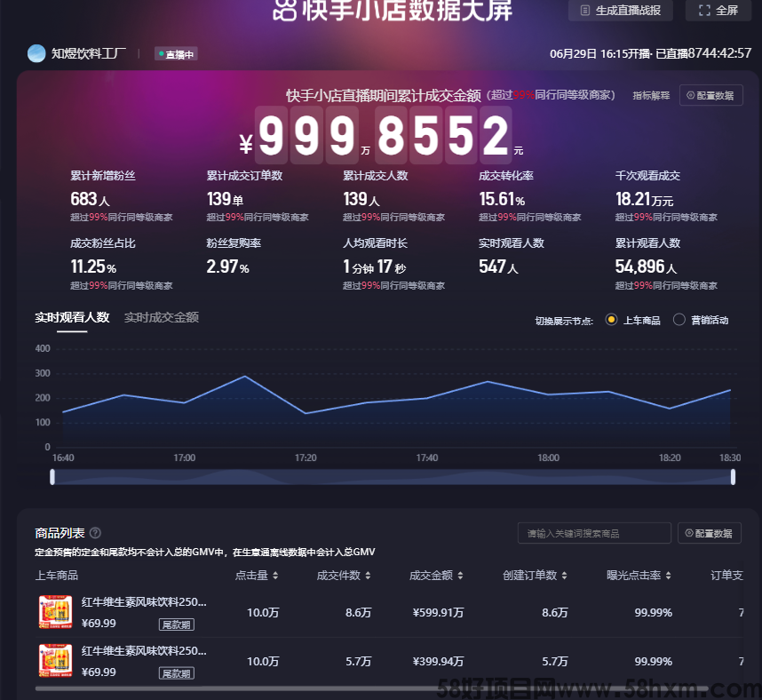Click second product thumbnail with ¥399.94万
Viewport: 762px width, 700px height.
point(55,661)
